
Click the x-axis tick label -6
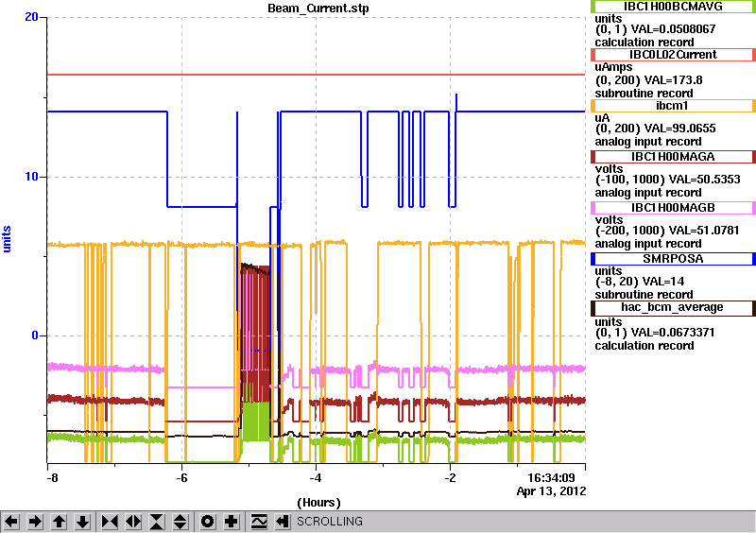[180, 478]
